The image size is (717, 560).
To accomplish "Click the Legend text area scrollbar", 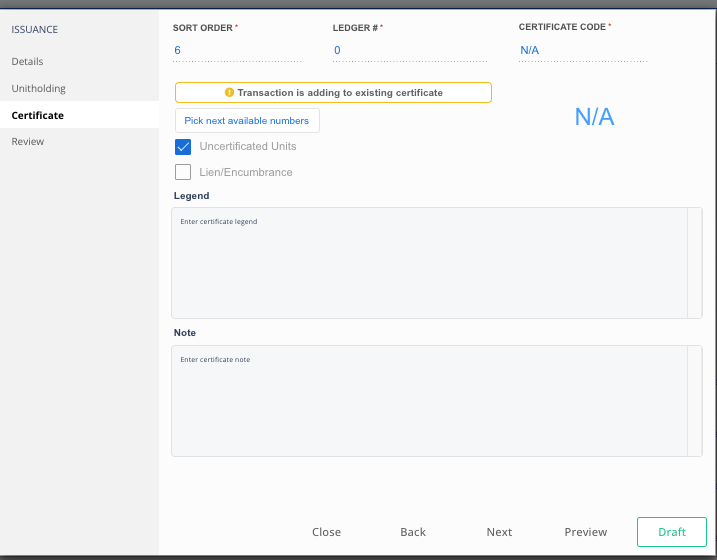I will [x=695, y=263].
